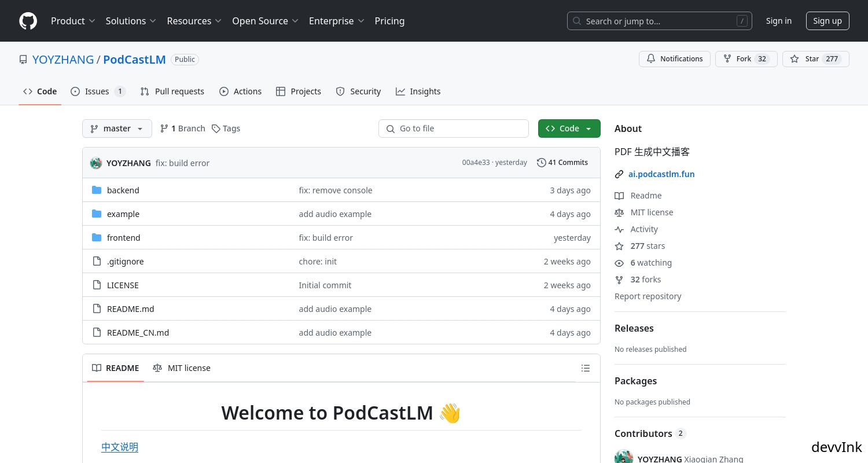Image resolution: width=868 pixels, height=463 pixels.
Task: Click the example folder icon
Action: tap(97, 214)
